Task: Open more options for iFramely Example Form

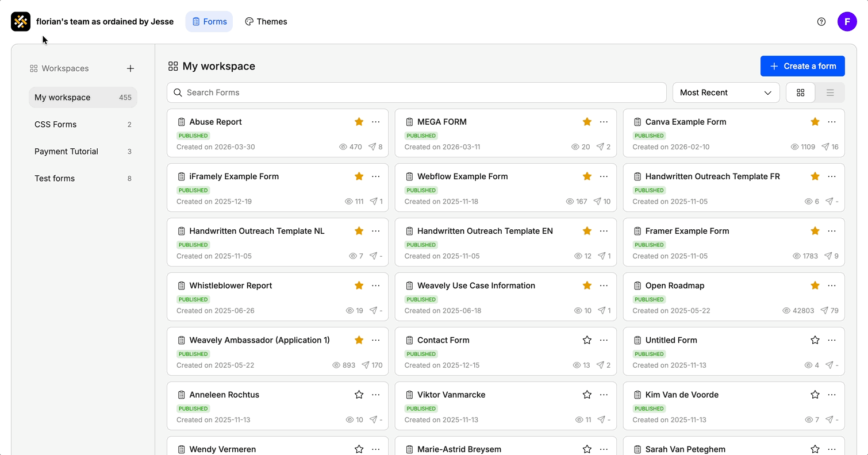Action: click(x=376, y=176)
